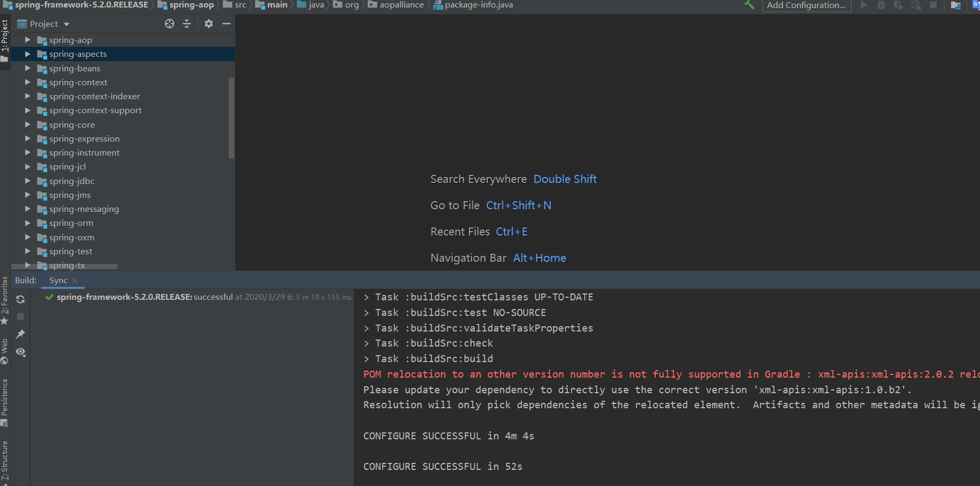Click the Restart sync refresh icon
Screen dimensions: 980x486
[20, 299]
